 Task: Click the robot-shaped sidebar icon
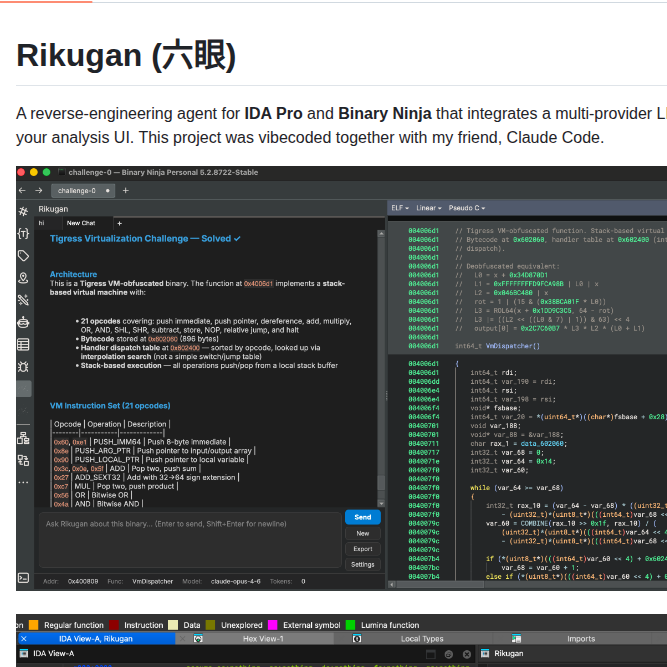tap(23, 322)
